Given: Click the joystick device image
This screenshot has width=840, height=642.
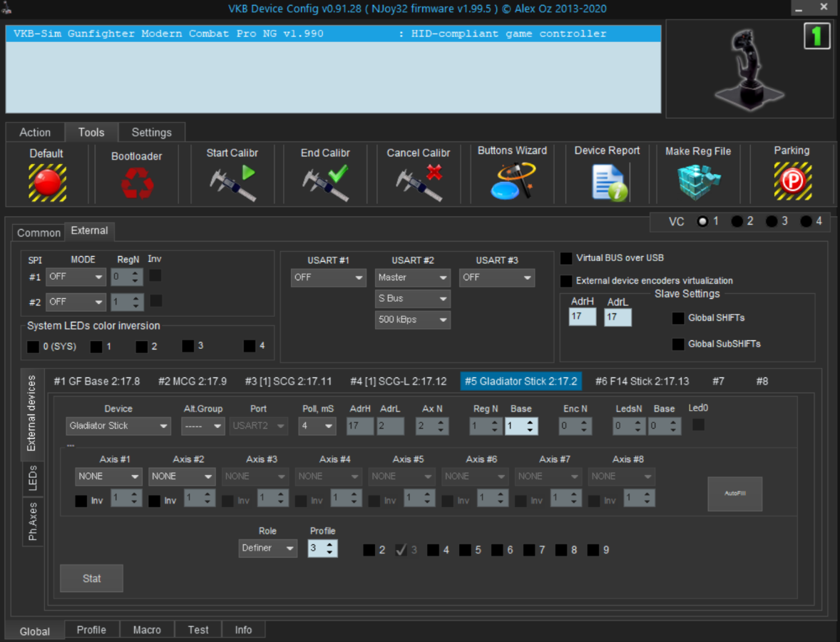Looking at the screenshot, I should point(749,70).
